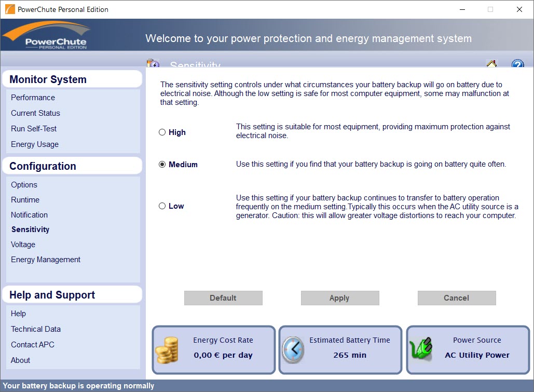534x392 pixels.
Task: Click the PowerChute logo in the banner
Action: [x=47, y=35]
